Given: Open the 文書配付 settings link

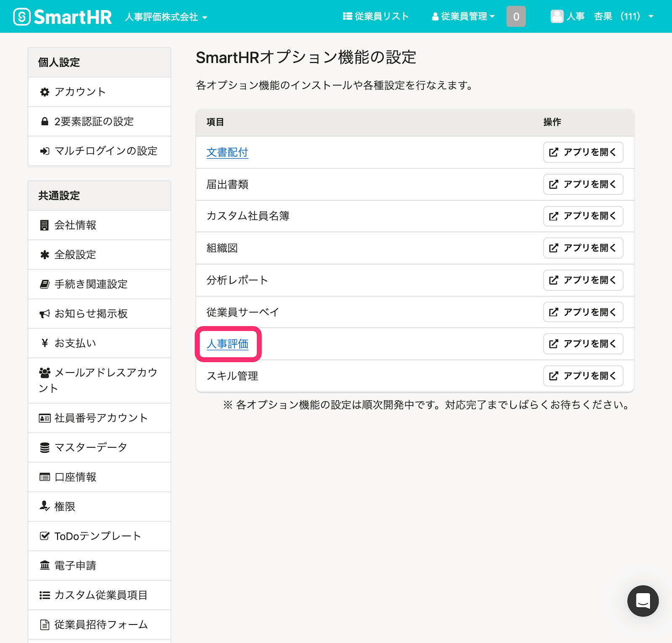Looking at the screenshot, I should [227, 152].
